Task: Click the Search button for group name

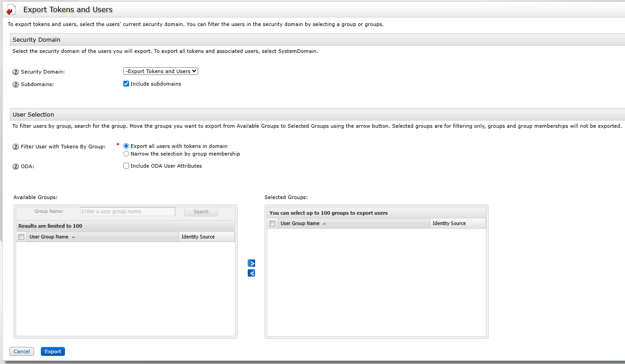Action: tap(201, 212)
